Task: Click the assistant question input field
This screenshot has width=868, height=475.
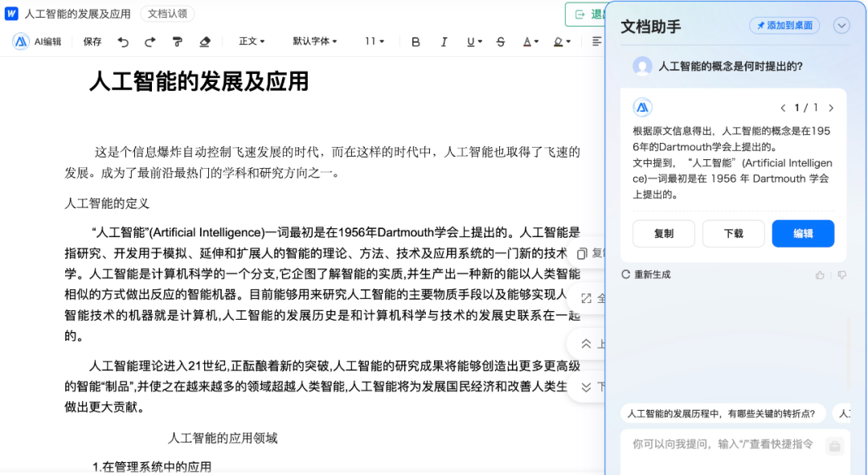Action: pos(723,445)
